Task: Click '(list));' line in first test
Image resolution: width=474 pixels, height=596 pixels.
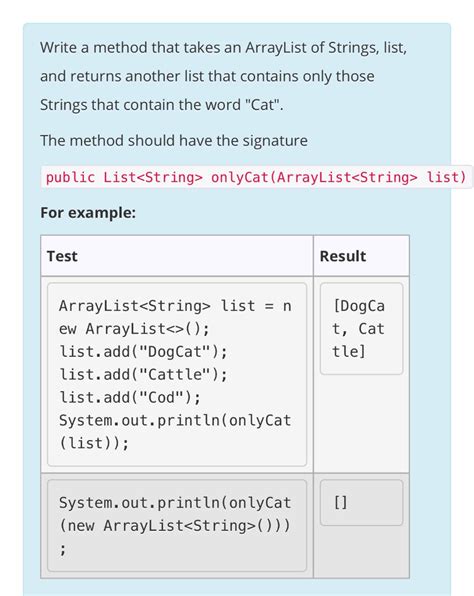Action: click(94, 443)
